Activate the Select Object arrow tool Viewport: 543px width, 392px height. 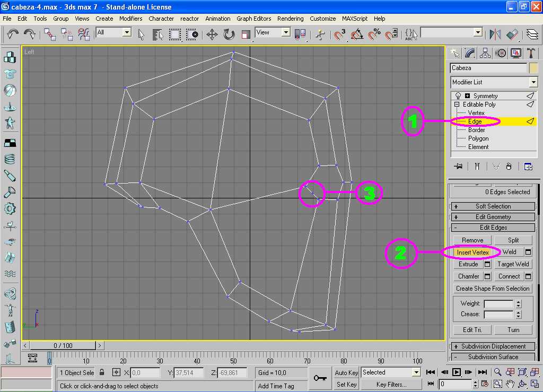click(141, 34)
